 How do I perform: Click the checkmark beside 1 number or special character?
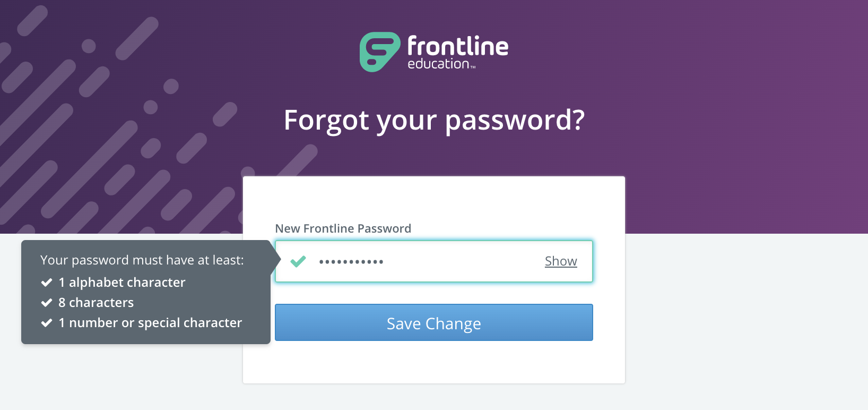[47, 323]
